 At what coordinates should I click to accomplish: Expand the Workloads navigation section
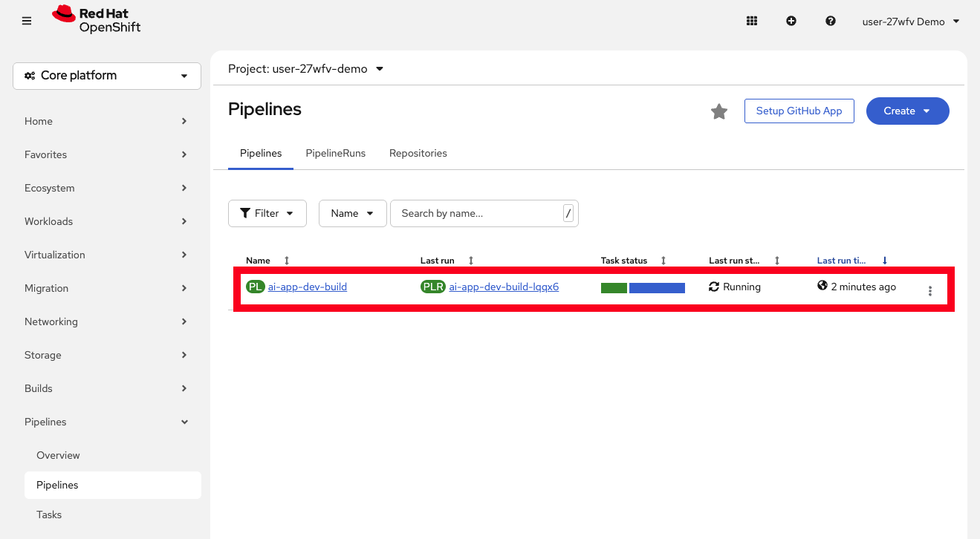tap(106, 221)
